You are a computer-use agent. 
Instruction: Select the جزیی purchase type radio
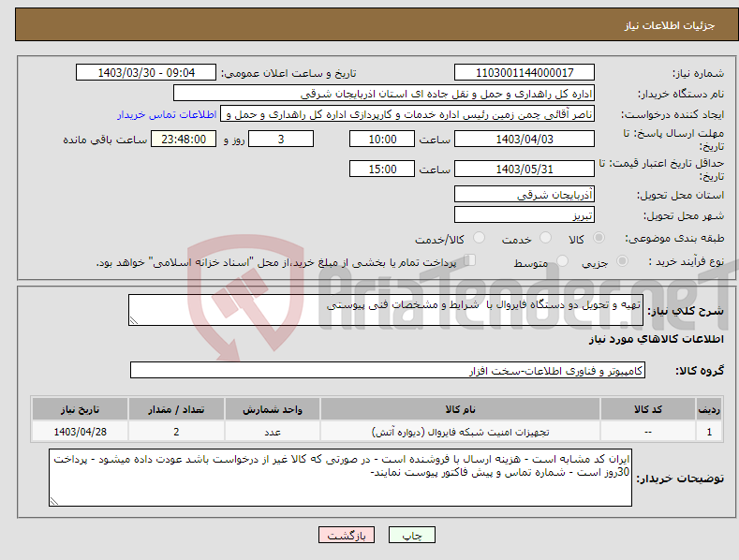(x=622, y=260)
